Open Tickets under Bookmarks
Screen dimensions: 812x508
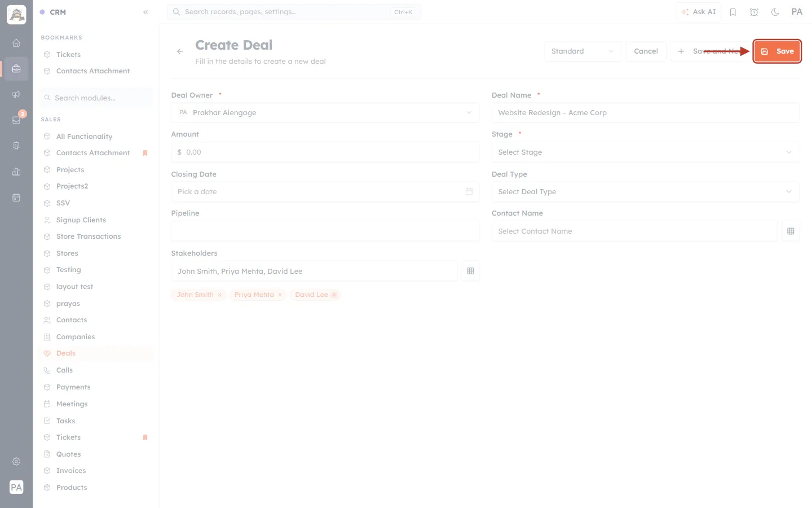(x=96, y=55)
